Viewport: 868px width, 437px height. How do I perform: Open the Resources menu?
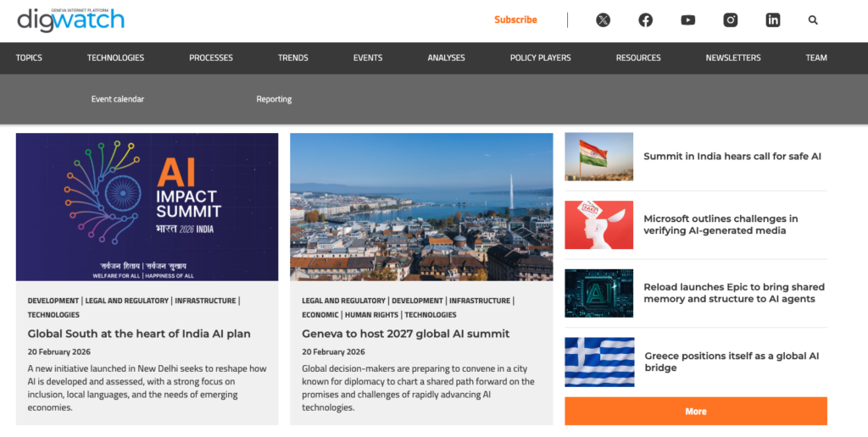point(638,58)
